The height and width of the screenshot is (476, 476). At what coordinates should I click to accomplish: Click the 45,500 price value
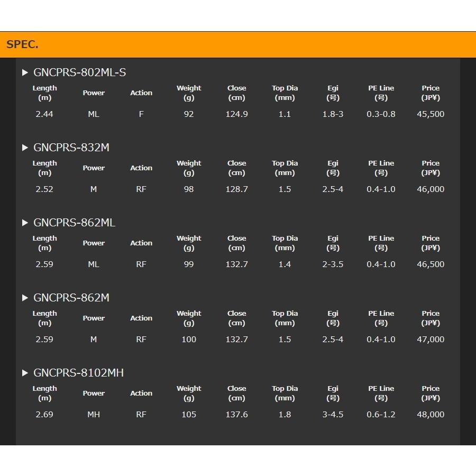coord(431,114)
